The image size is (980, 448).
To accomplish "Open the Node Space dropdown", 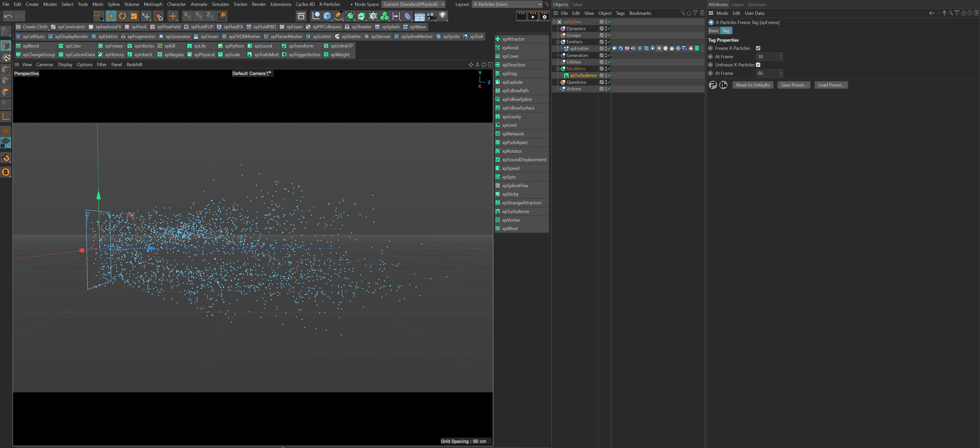I will click(x=413, y=5).
